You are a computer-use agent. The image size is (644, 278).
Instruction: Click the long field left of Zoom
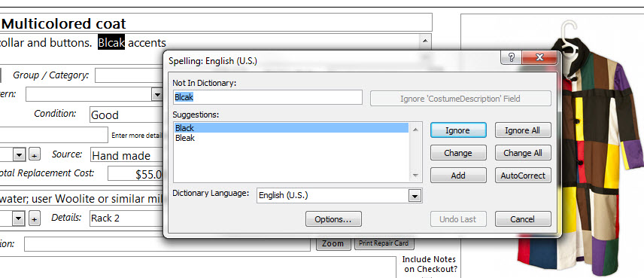tap(167, 244)
